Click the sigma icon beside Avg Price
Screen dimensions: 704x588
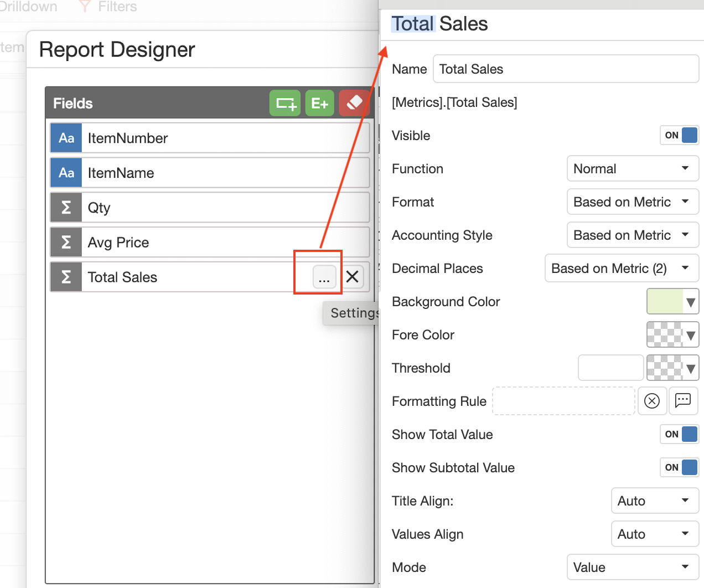coord(66,243)
